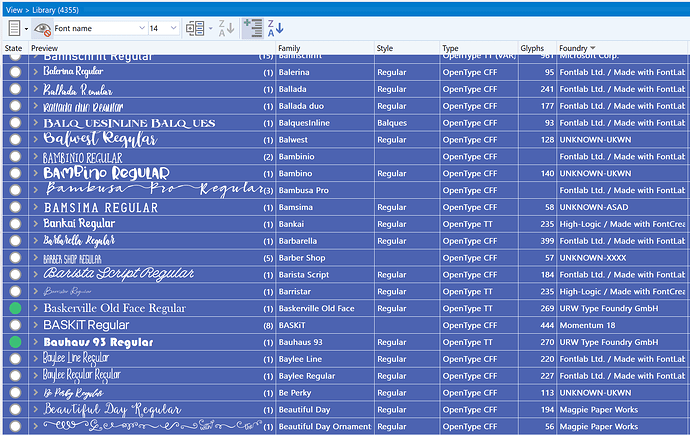Screen dimensions: 690x435
Task: Deactivate green state circle for Bauhaus 93
Action: (15, 342)
